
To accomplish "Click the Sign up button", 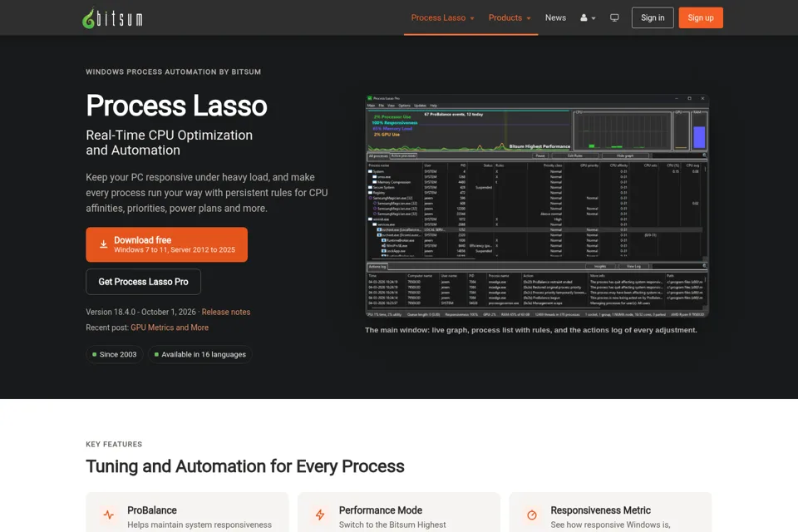I will point(700,17).
